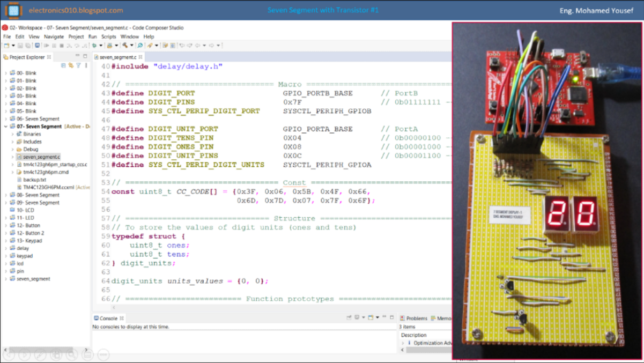Open the Edit menu
The width and height of the screenshot is (644, 363).
coord(20,36)
